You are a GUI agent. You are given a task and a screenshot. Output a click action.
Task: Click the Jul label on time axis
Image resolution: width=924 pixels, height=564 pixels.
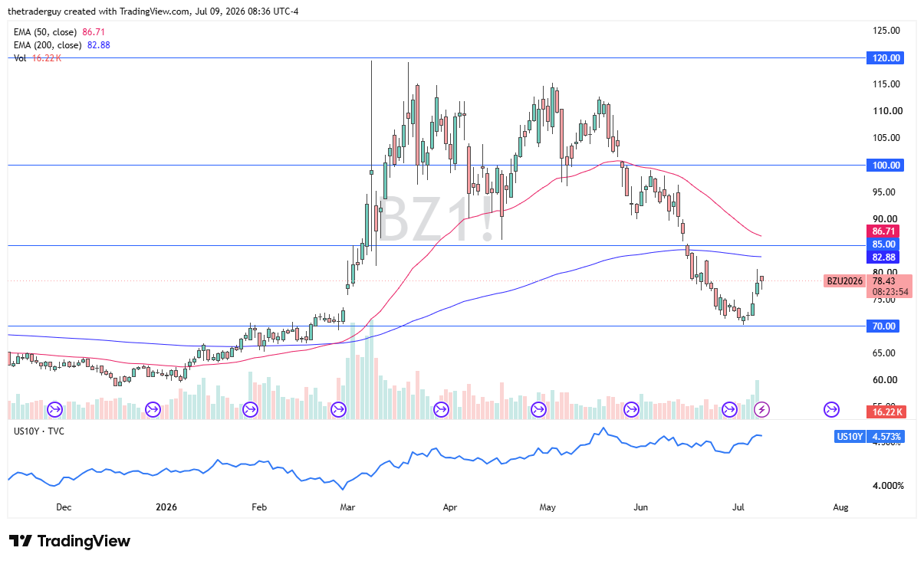738,507
